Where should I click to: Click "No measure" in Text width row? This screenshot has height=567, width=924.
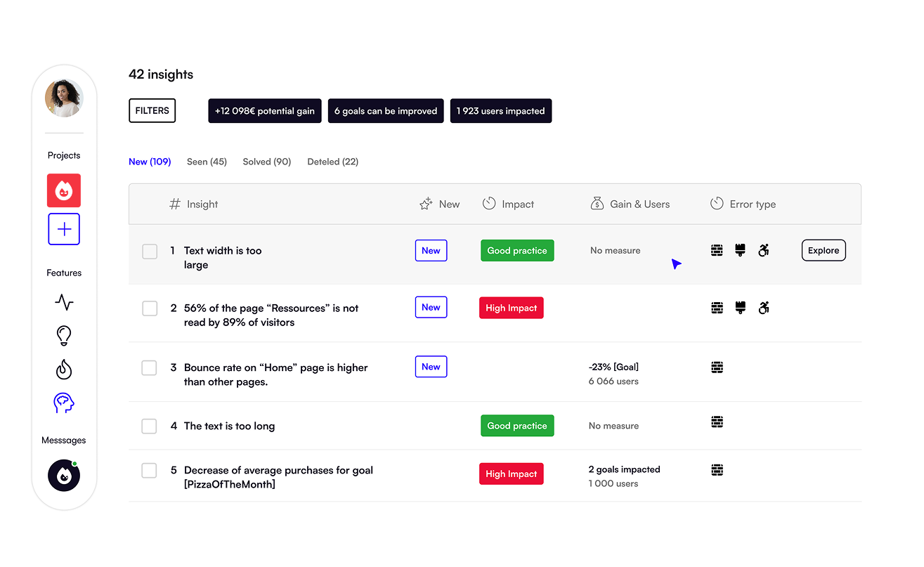click(615, 250)
